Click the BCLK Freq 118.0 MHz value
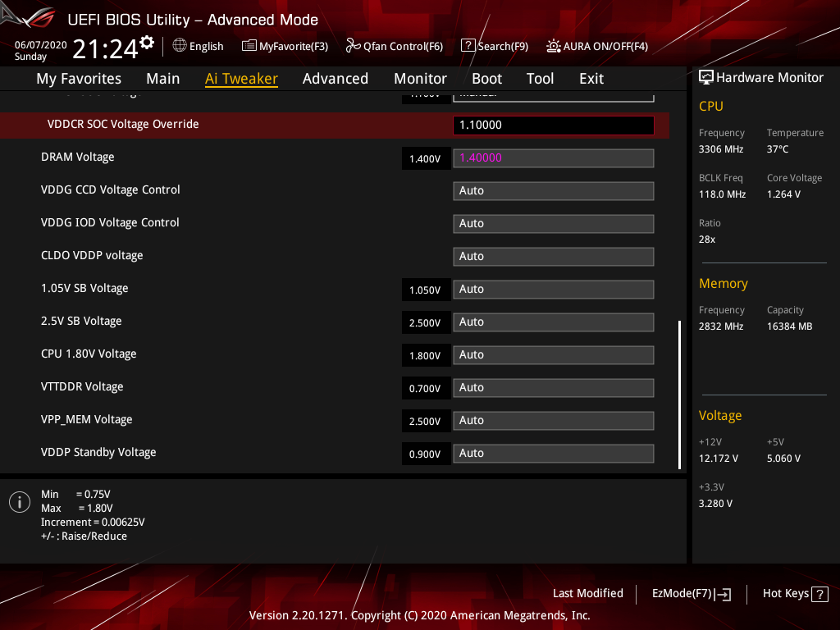840x630 pixels. pyautogui.click(x=722, y=194)
